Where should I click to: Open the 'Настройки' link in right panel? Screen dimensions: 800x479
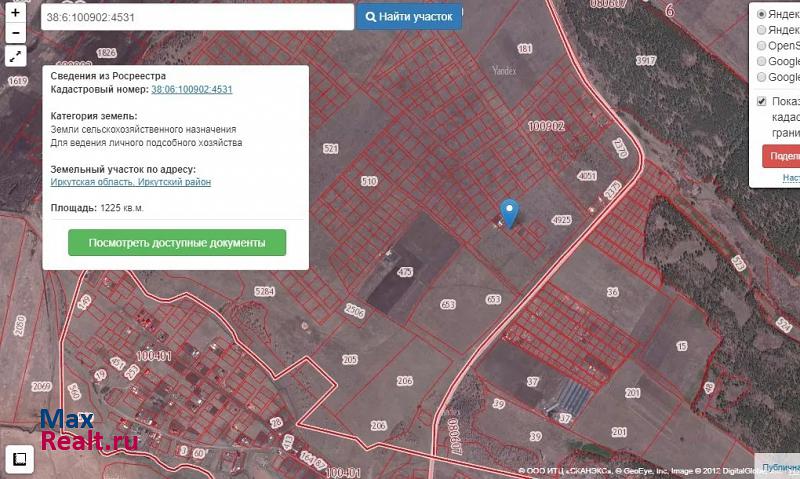[x=791, y=178]
